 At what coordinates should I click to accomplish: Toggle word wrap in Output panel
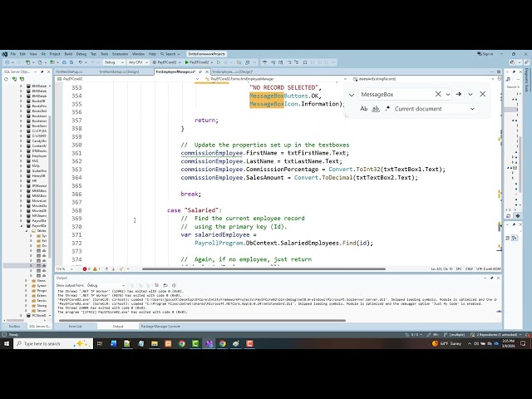pyautogui.click(x=165, y=285)
